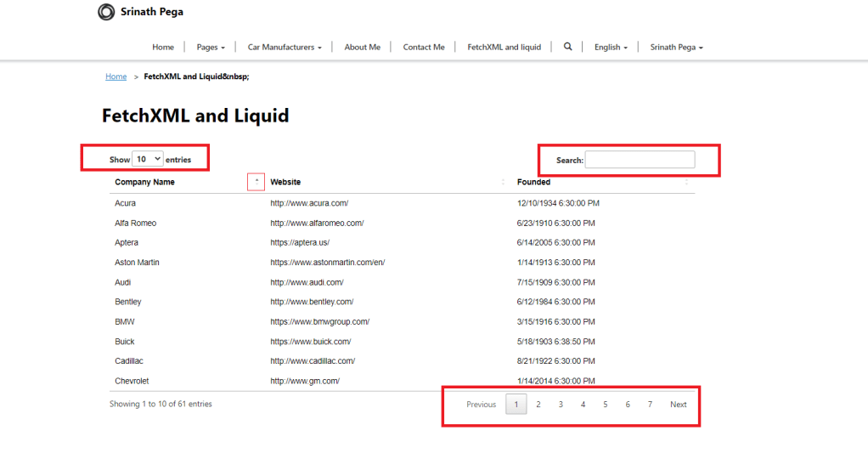The width and height of the screenshot is (868, 470).
Task: Open the English language selector
Action: click(611, 48)
